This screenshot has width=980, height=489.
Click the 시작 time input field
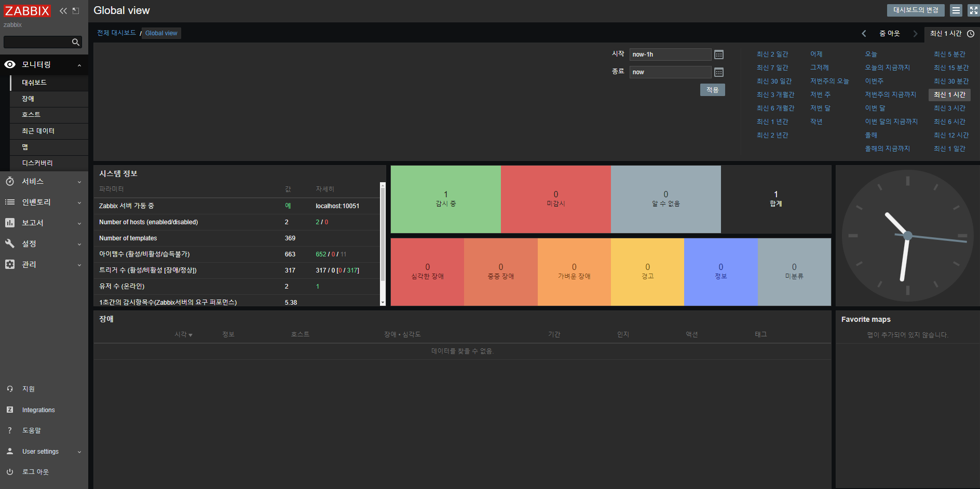point(670,55)
